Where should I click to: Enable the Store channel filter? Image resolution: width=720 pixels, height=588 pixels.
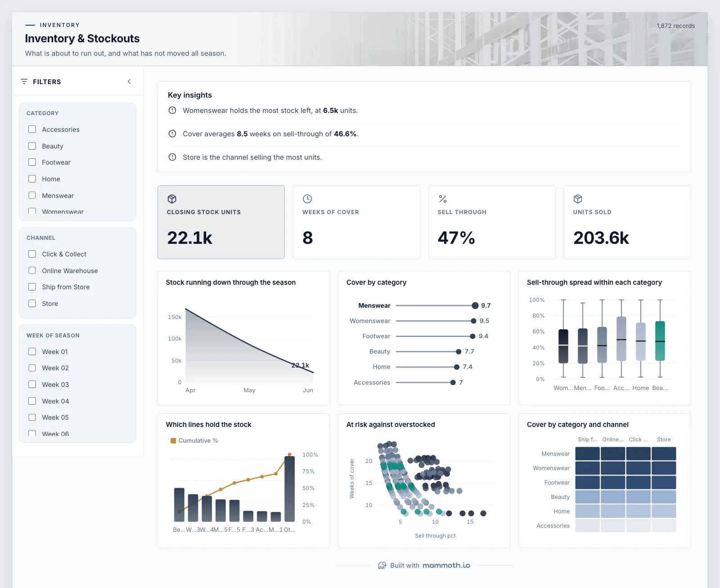coord(32,304)
